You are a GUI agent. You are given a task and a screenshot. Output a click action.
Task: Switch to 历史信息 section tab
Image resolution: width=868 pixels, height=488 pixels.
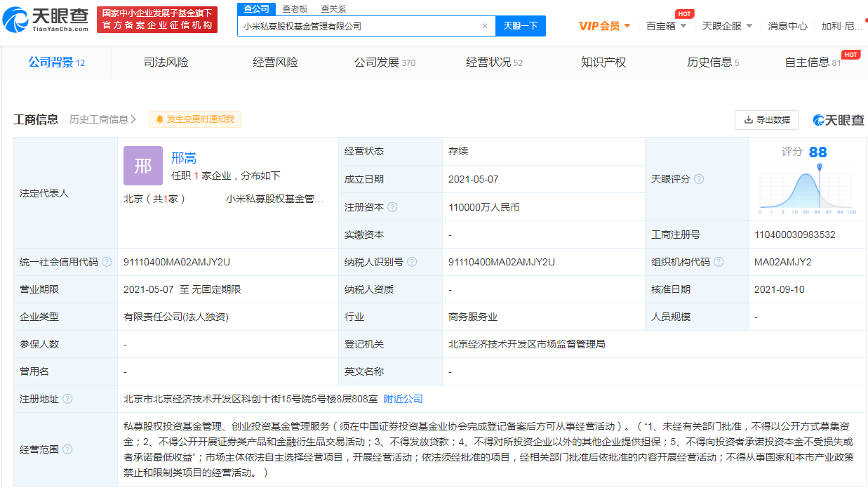coord(713,62)
